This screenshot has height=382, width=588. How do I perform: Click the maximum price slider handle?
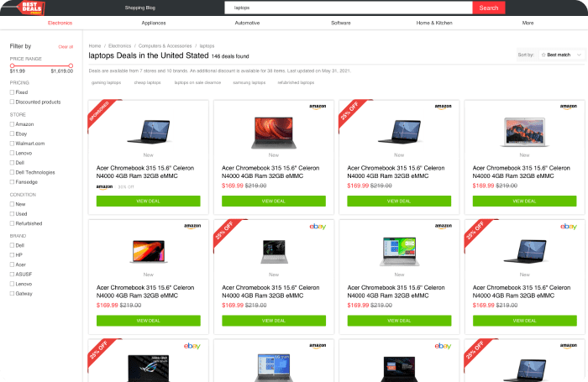pyautogui.click(x=71, y=65)
